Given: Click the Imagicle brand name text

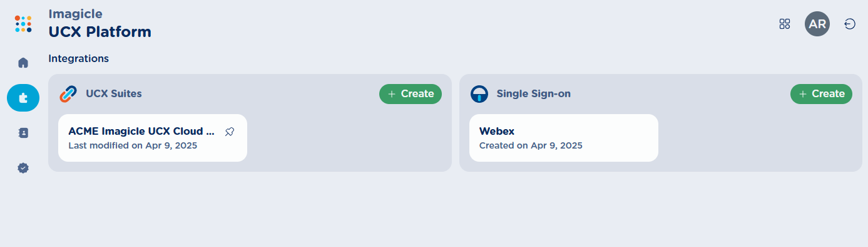Looking at the screenshot, I should click(x=76, y=14).
